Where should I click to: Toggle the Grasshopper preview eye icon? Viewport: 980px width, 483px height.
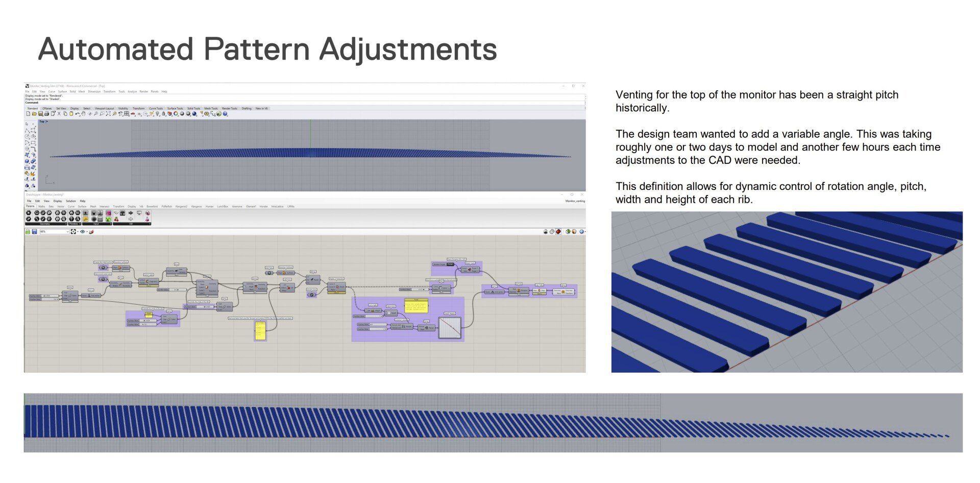pyautogui.click(x=83, y=232)
